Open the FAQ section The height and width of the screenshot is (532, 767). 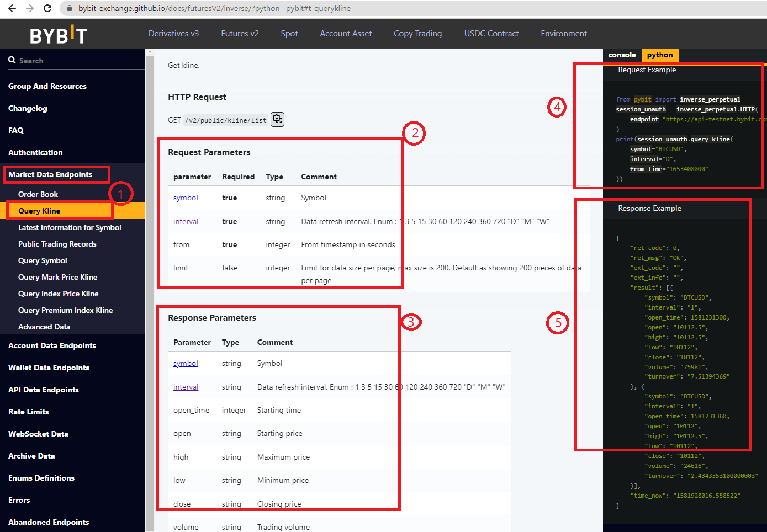click(16, 130)
